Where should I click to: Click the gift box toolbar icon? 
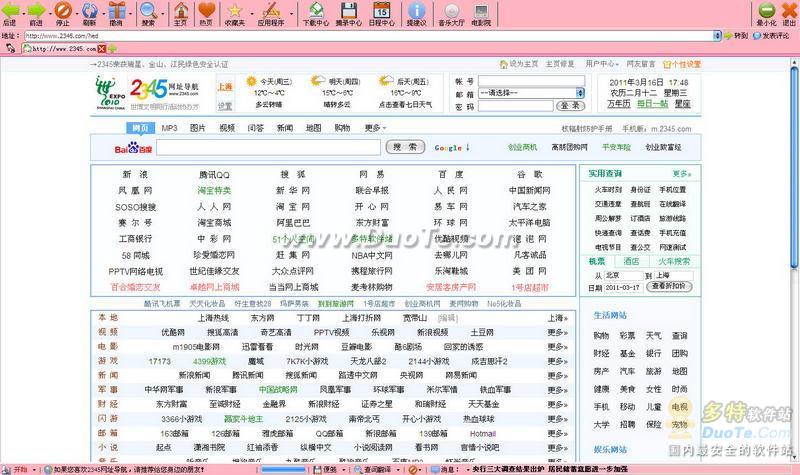[x=117, y=10]
